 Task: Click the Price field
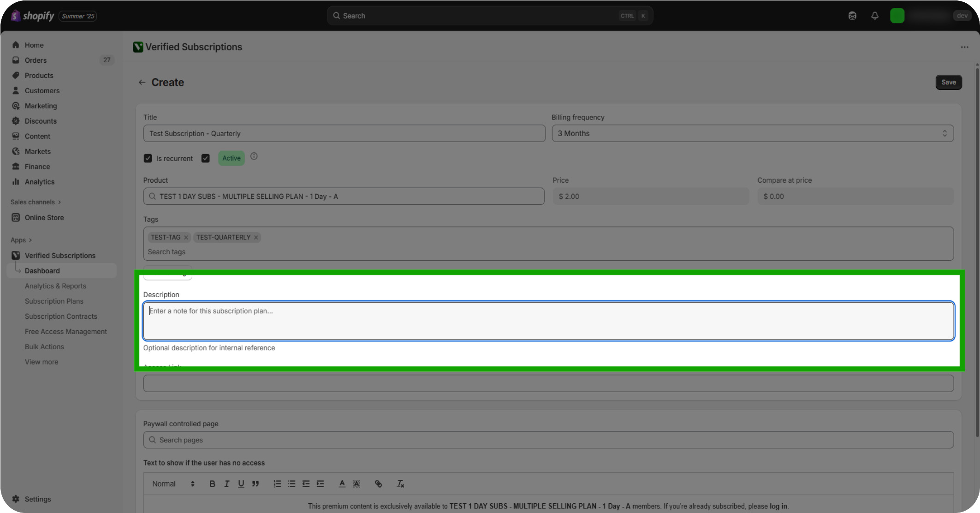(651, 196)
